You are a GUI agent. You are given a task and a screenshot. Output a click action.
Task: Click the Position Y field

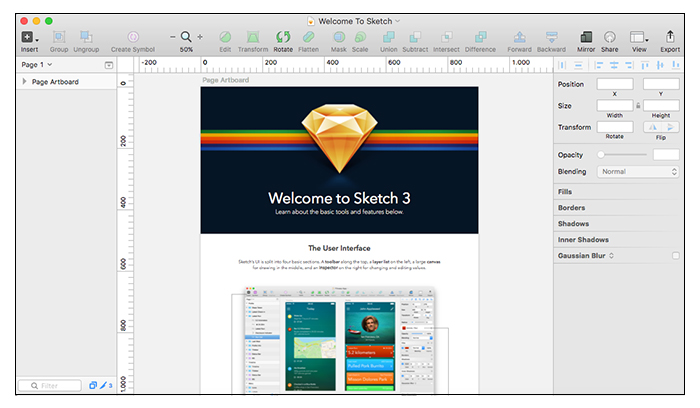point(661,84)
